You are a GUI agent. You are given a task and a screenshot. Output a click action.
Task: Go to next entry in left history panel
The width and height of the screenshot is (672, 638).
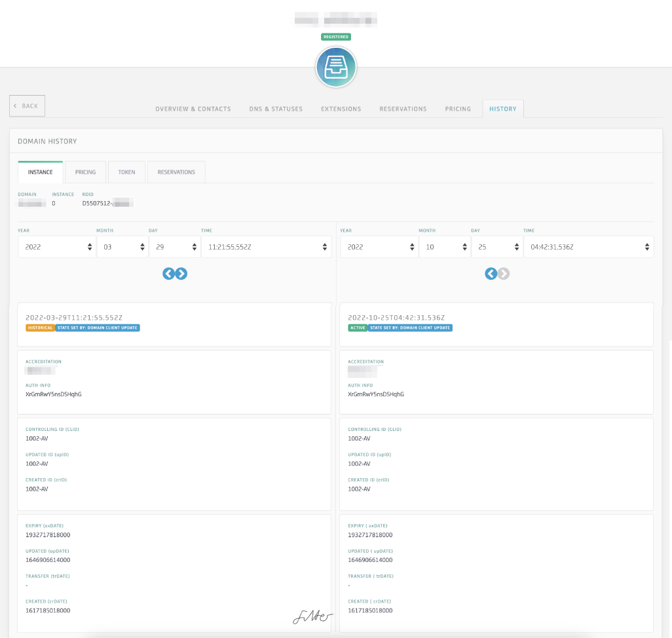click(181, 273)
